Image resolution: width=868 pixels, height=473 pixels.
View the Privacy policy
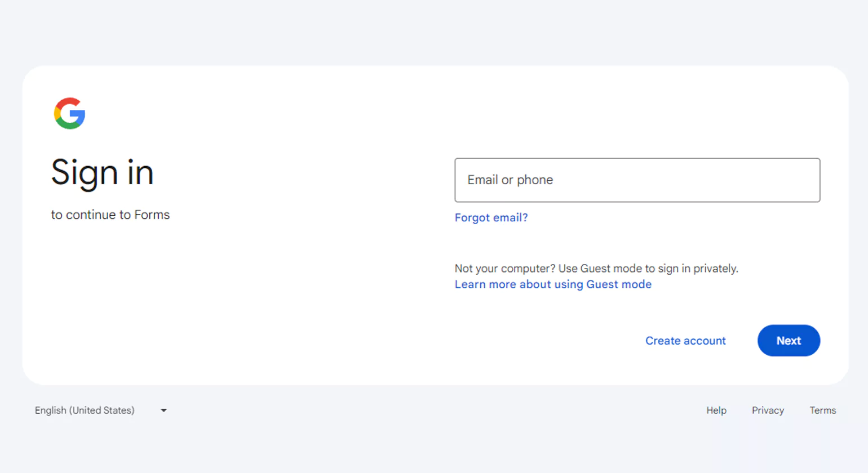(x=768, y=410)
